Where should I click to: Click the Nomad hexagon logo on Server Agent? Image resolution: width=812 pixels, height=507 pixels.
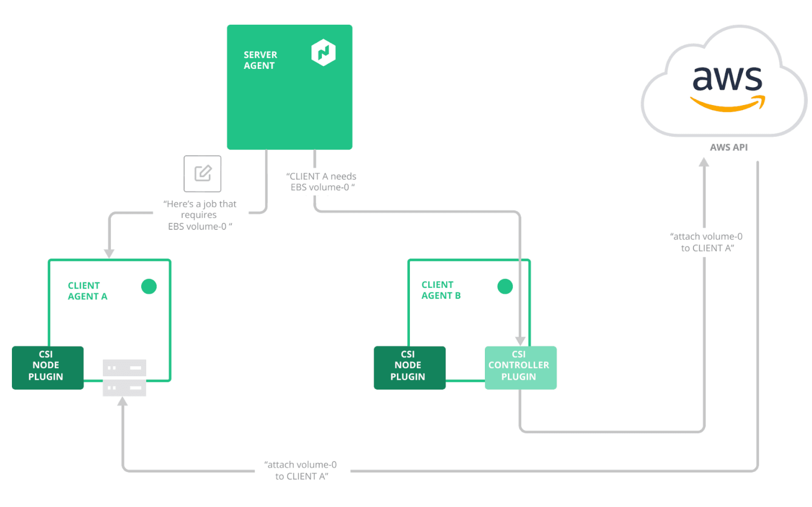click(x=324, y=52)
